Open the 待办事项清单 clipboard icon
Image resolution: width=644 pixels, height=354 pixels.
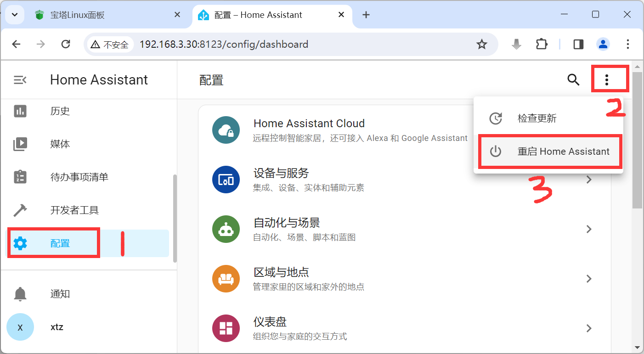[x=20, y=177]
